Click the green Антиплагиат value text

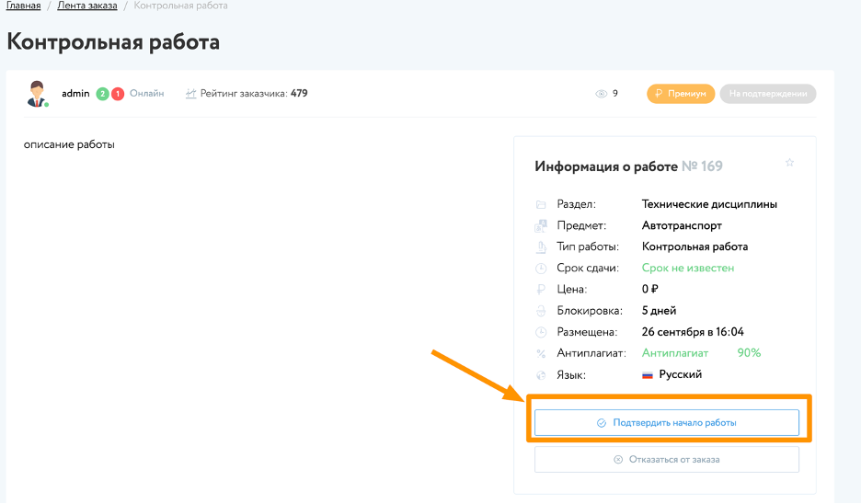(x=674, y=353)
